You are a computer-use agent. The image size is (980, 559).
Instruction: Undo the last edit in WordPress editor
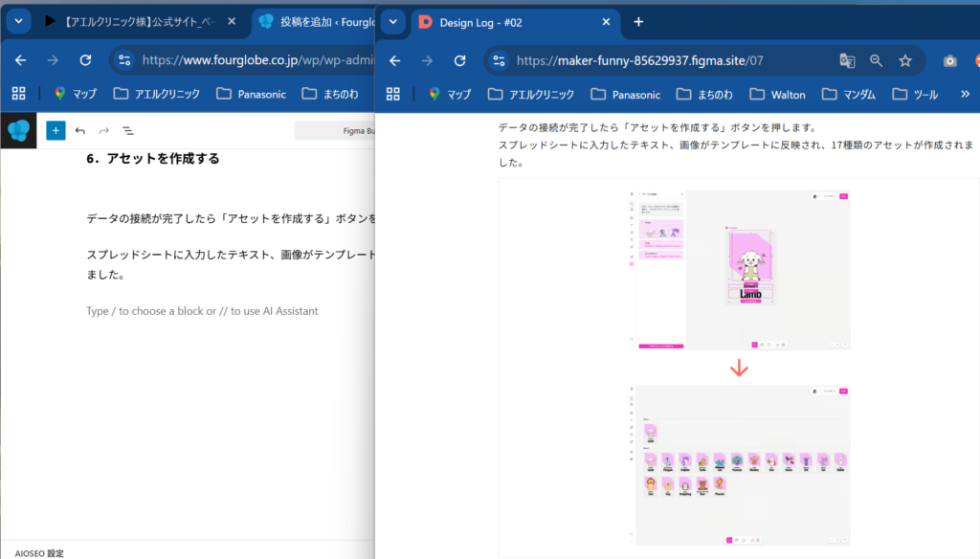coord(80,130)
